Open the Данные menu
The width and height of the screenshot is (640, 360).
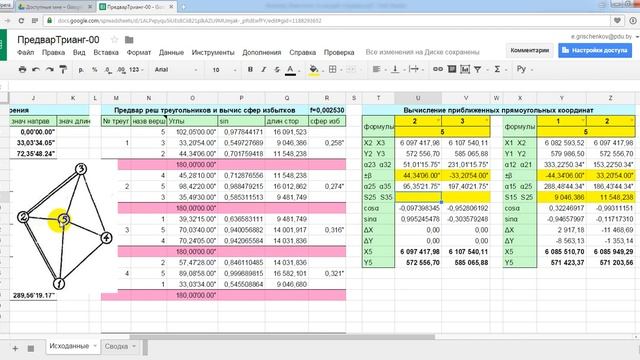171,52
